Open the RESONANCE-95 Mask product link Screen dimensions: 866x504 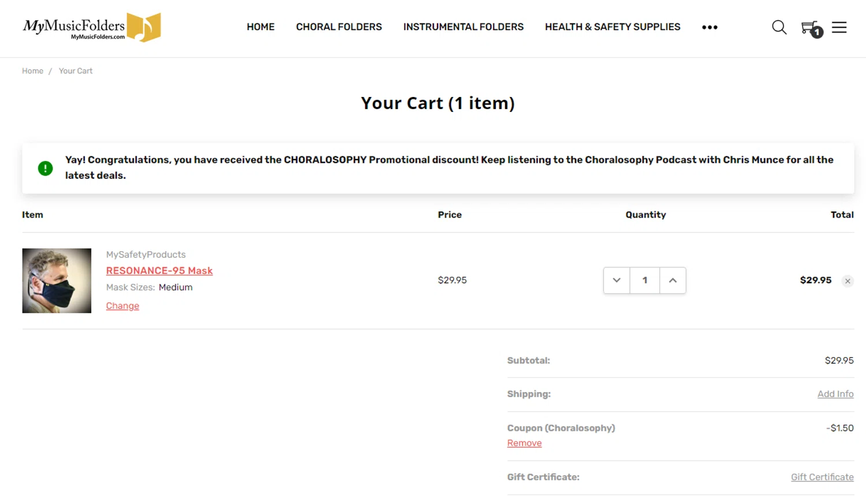point(159,271)
